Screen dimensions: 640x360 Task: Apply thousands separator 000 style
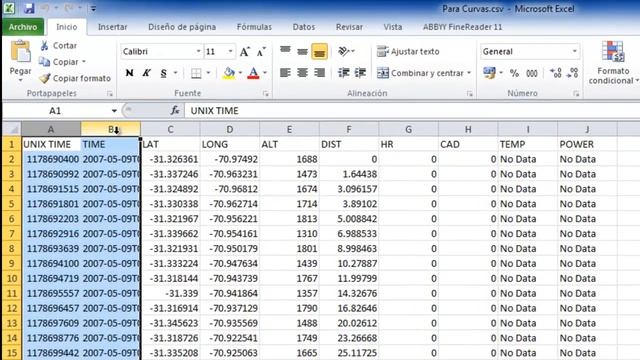coord(532,73)
